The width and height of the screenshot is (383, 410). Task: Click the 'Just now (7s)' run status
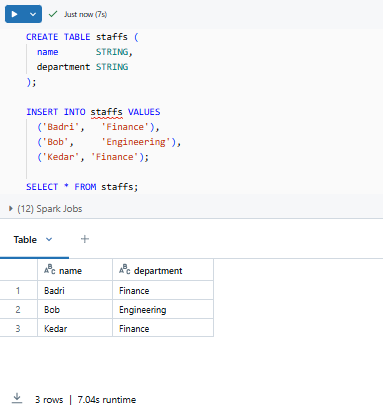85,14
